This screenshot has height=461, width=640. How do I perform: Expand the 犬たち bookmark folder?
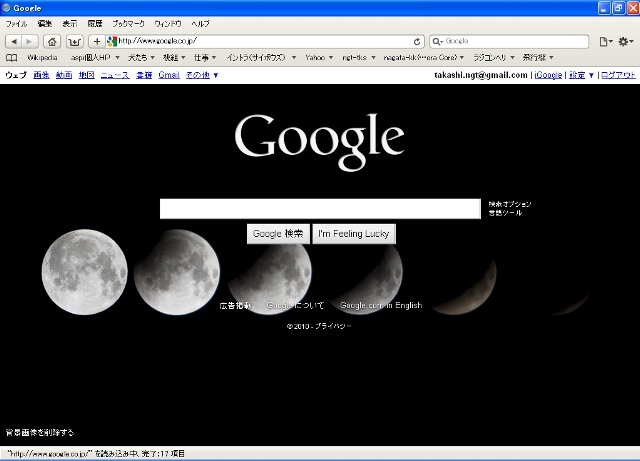click(141, 58)
